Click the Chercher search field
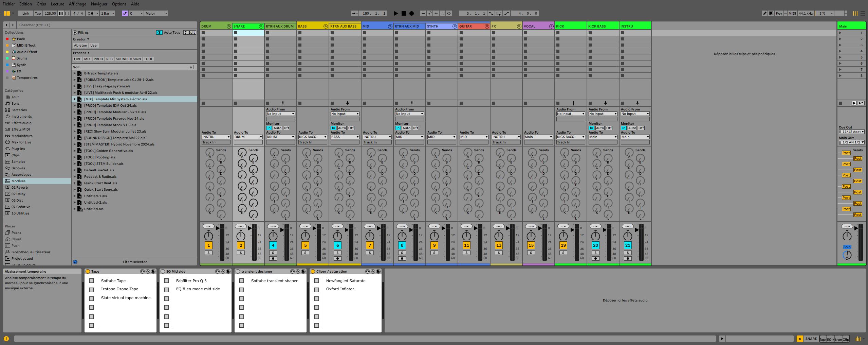Image resolution: width=868 pixels, height=345 pixels. click(102, 25)
